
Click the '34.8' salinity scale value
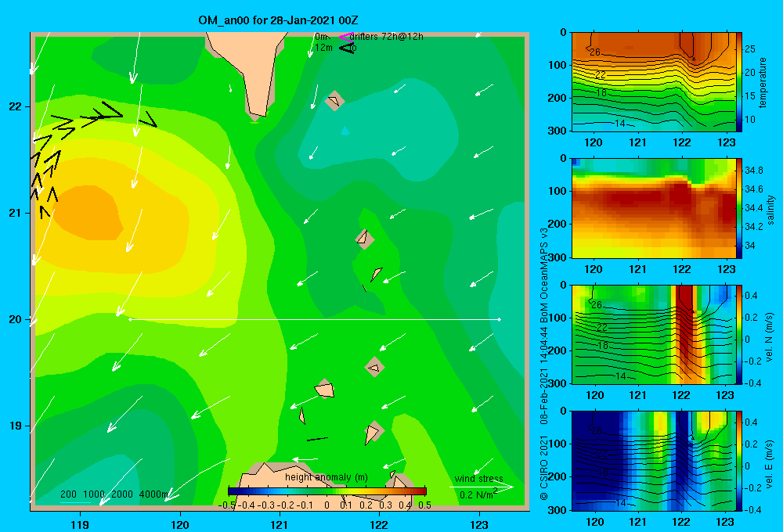753,171
